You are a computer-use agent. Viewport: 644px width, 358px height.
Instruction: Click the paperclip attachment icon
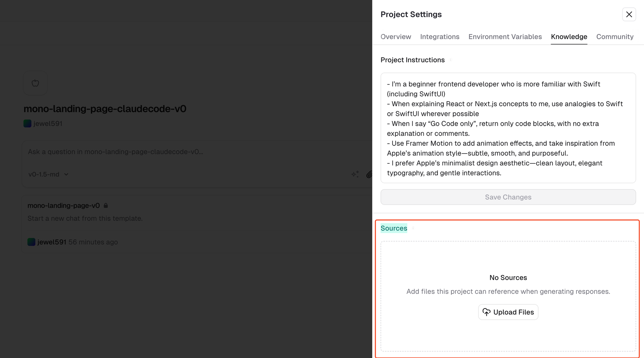[x=369, y=174]
